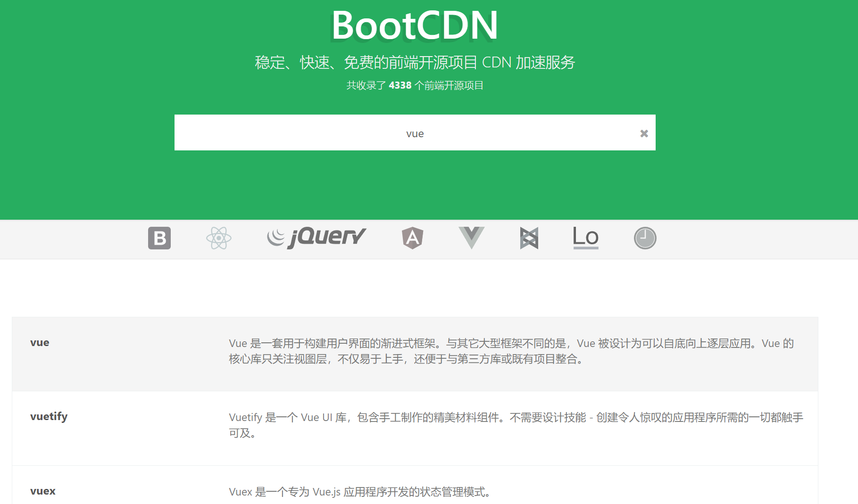
Task: Open the Lodash 'Lo' icon
Action: (586, 238)
